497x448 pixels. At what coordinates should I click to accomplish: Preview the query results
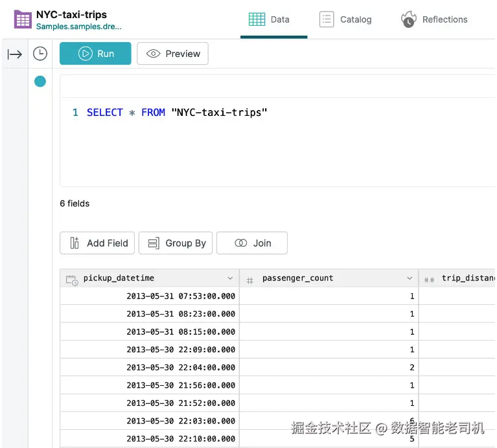click(x=172, y=54)
